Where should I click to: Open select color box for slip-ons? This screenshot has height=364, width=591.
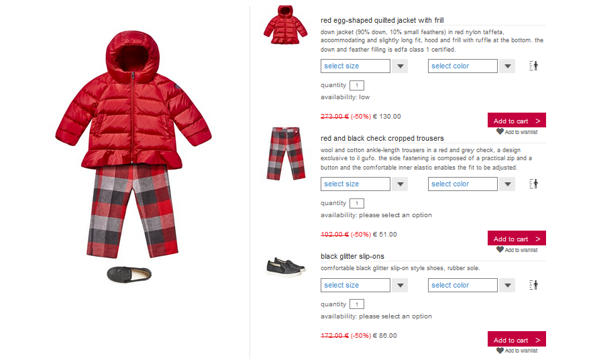[462, 286]
